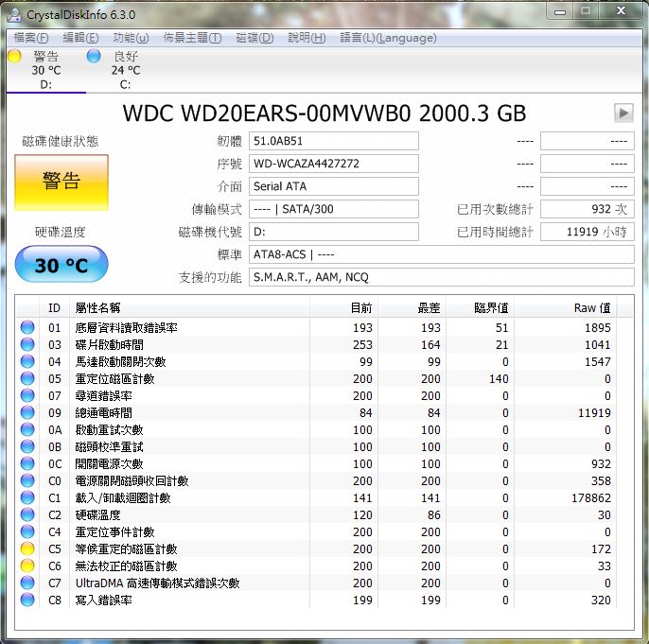
Task: Click the power-on count field 932 次
Action: (587, 209)
